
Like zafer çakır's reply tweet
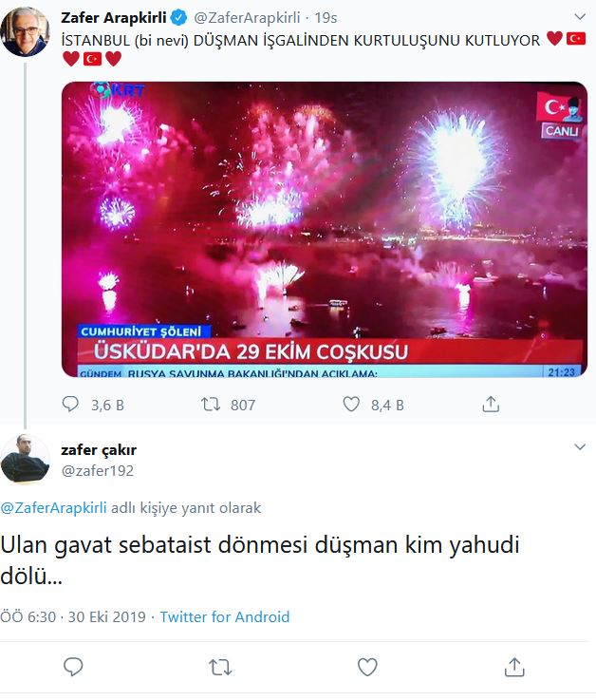click(x=367, y=667)
